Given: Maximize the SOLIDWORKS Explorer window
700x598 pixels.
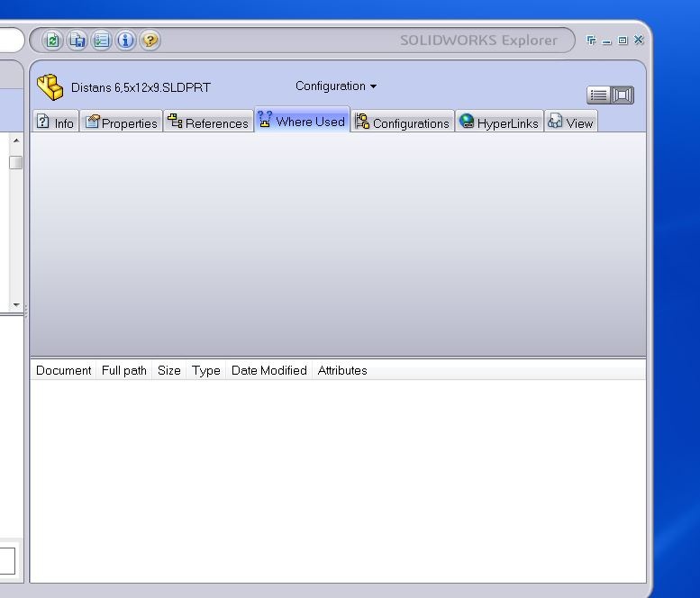Looking at the screenshot, I should [x=623, y=41].
